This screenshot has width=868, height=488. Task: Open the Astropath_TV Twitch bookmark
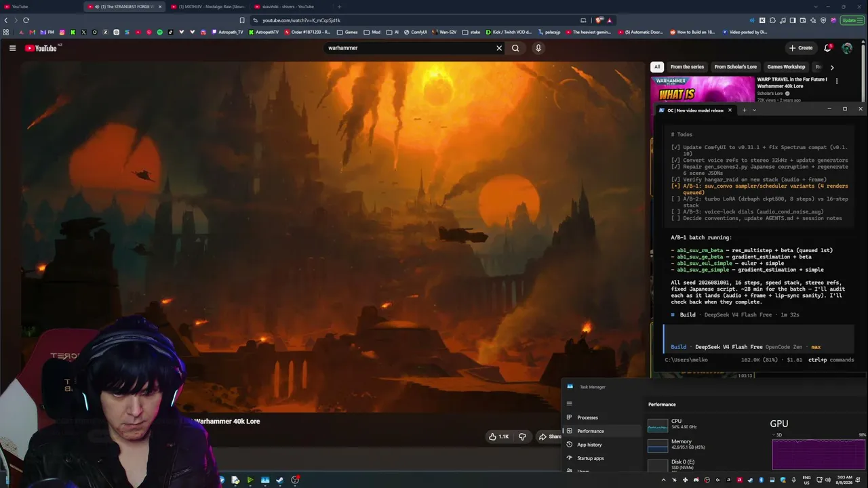tap(228, 32)
